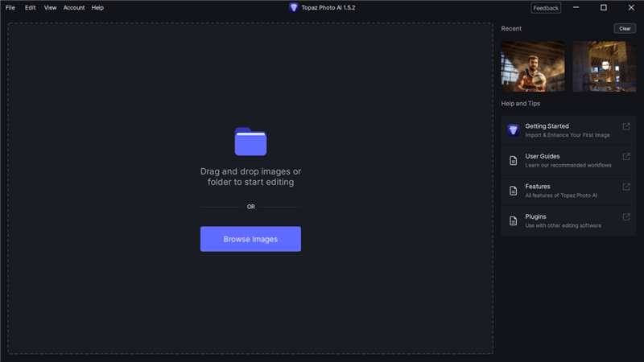Viewport: 644px width, 362px height.
Task: Open external link icon for User Guides
Action: pyautogui.click(x=626, y=156)
